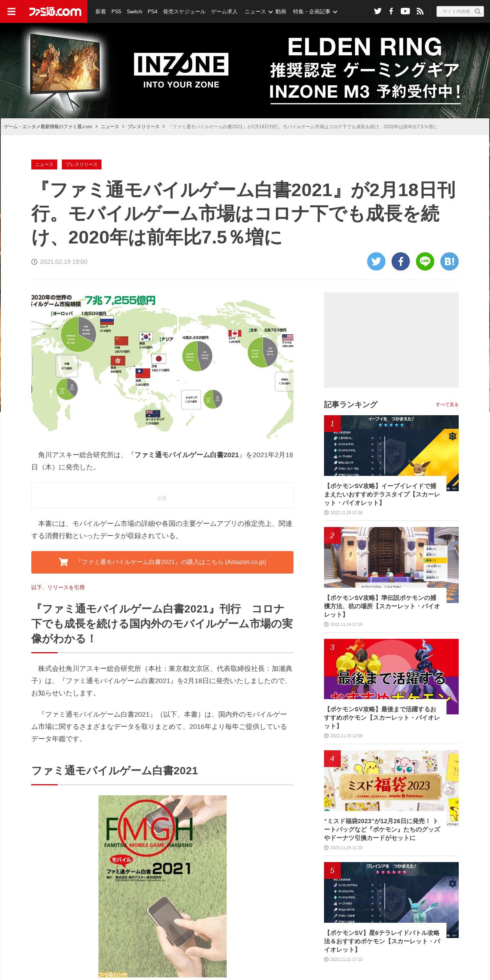This screenshot has width=490, height=980.
Task: Open the ゲーム求人 nav item
Action: pyautogui.click(x=224, y=11)
